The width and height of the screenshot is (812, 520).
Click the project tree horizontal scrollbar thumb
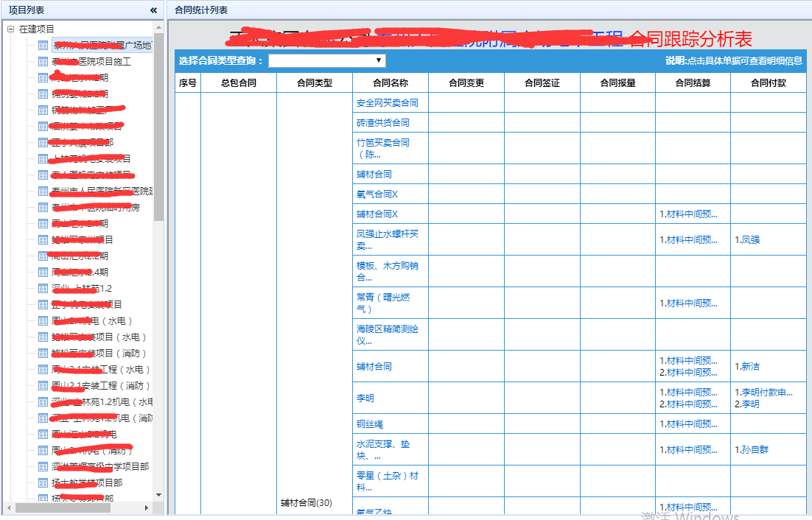click(x=63, y=507)
